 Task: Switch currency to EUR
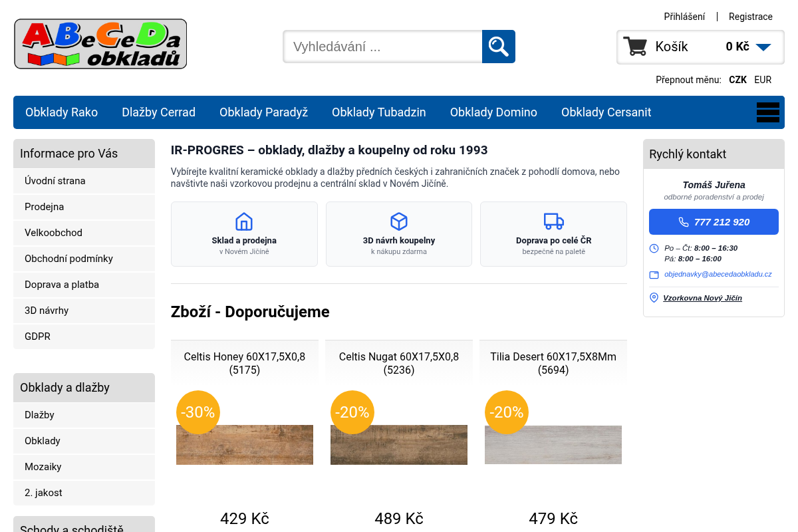[x=763, y=80]
